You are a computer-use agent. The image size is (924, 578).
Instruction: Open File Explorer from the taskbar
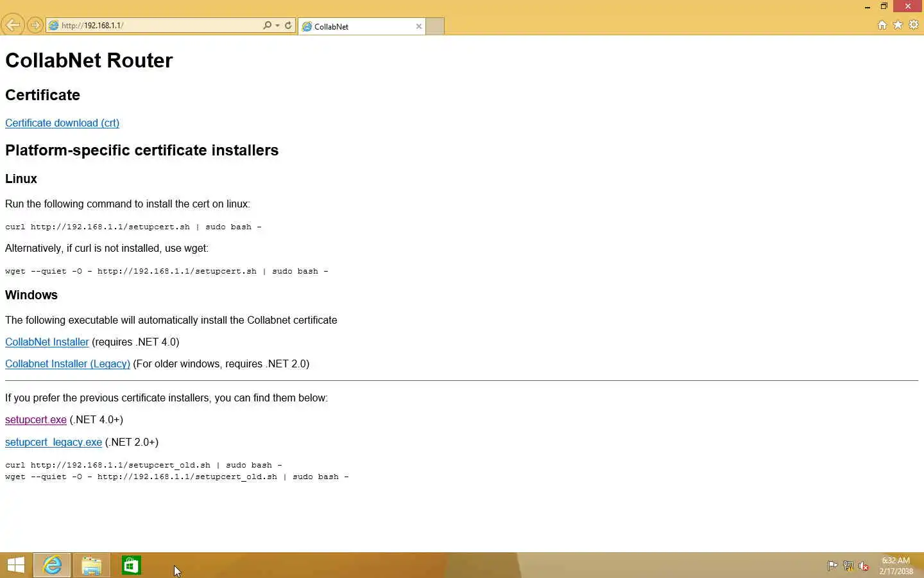[91, 565]
